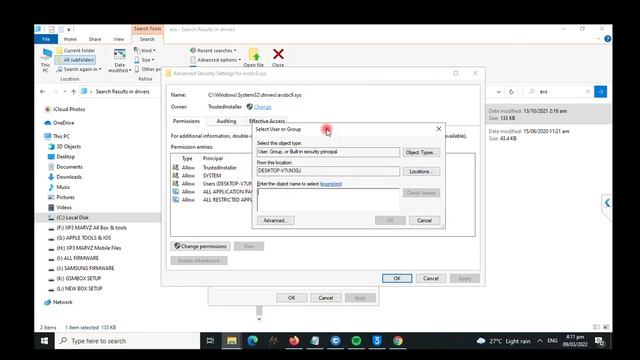The height and width of the screenshot is (360, 640).
Task: Open Spotify from taskbar
Action: [x=356, y=341]
